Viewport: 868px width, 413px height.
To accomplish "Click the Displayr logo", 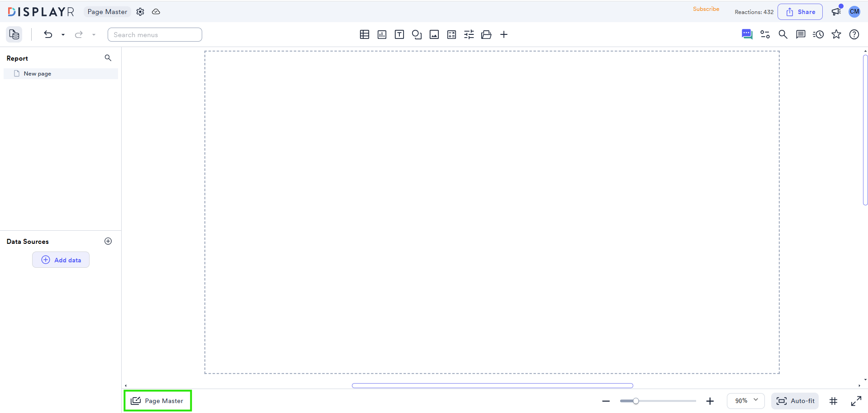I will pos(41,12).
